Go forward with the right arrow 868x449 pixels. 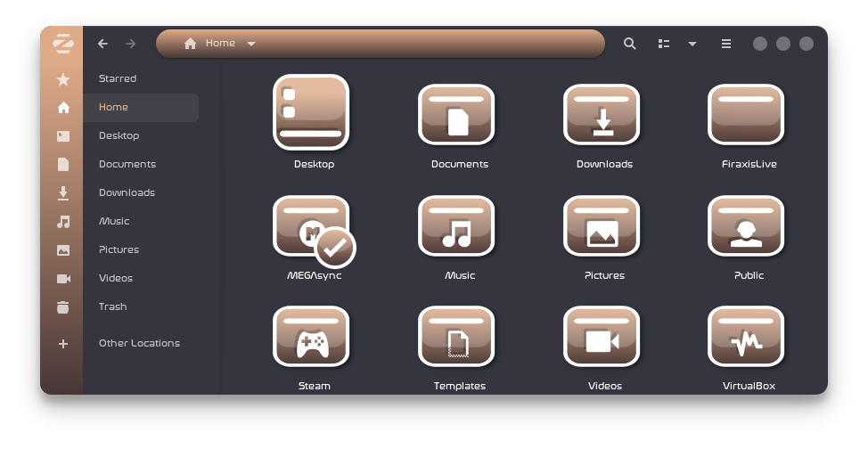coord(131,44)
